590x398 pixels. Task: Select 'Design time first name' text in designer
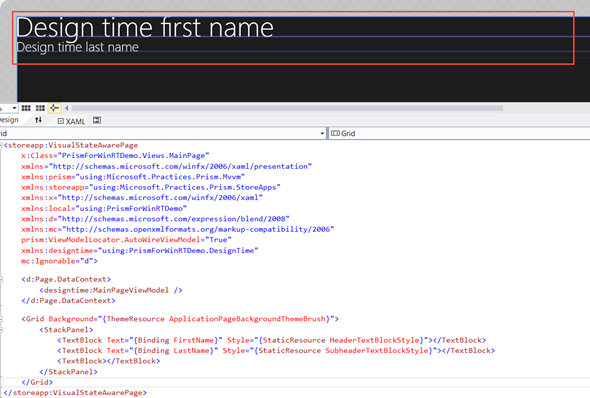[145, 28]
